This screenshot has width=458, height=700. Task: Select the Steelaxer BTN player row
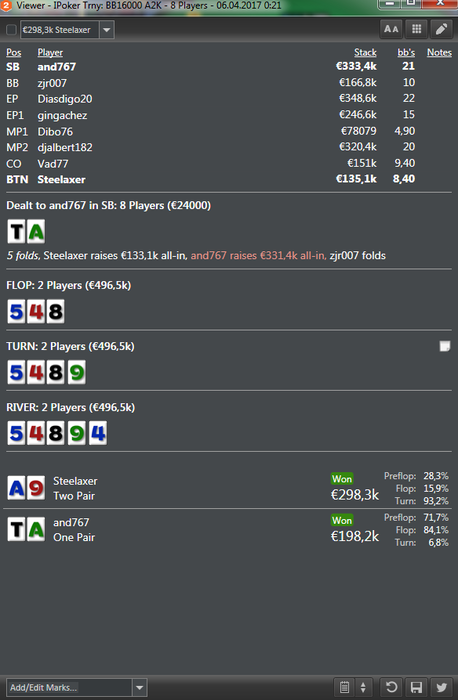(x=229, y=179)
